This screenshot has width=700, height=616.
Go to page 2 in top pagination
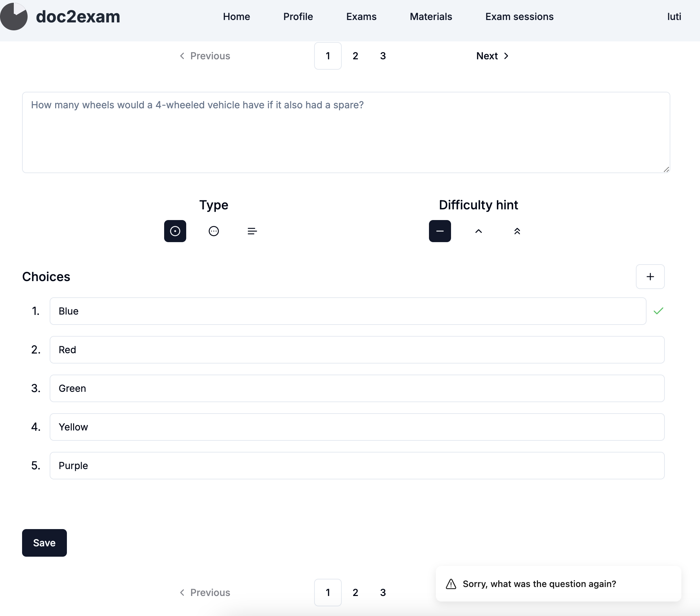(355, 56)
